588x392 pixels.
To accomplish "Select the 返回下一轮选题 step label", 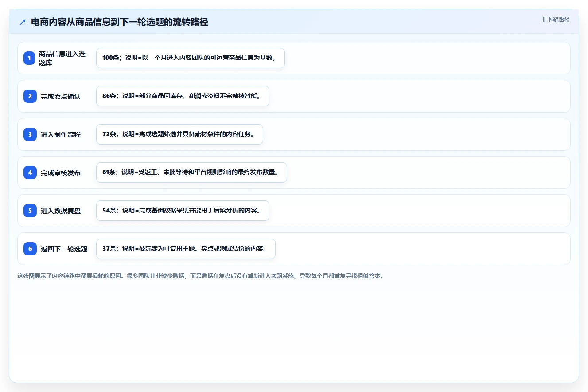I will tap(64, 249).
